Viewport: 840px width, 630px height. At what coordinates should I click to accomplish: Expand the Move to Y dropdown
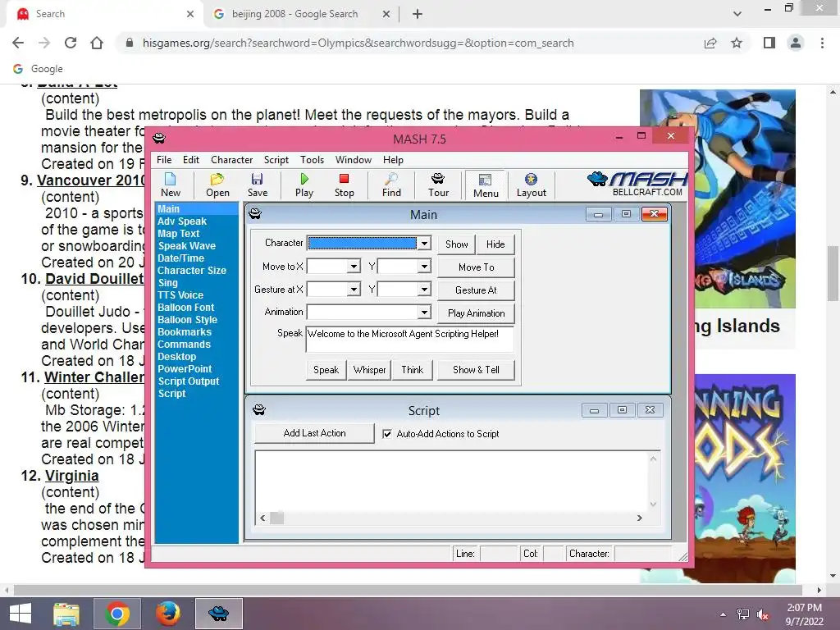[x=424, y=267]
